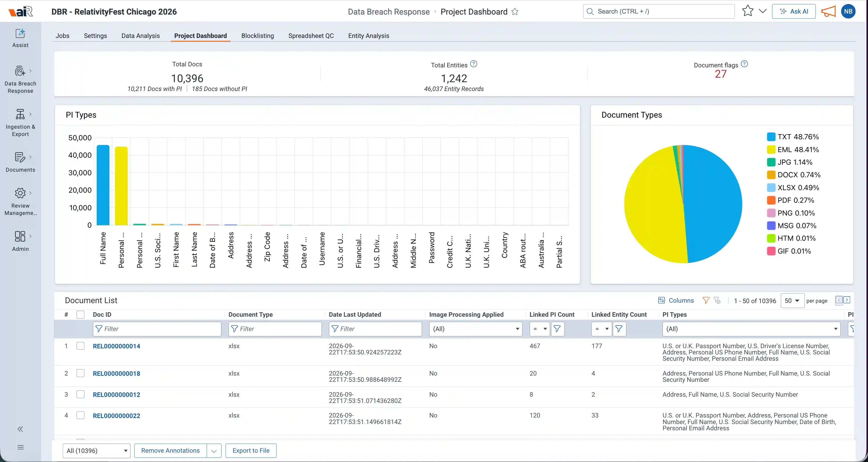The height and width of the screenshot is (462, 868).
Task: Open the per page 50 dropdown
Action: (x=792, y=301)
